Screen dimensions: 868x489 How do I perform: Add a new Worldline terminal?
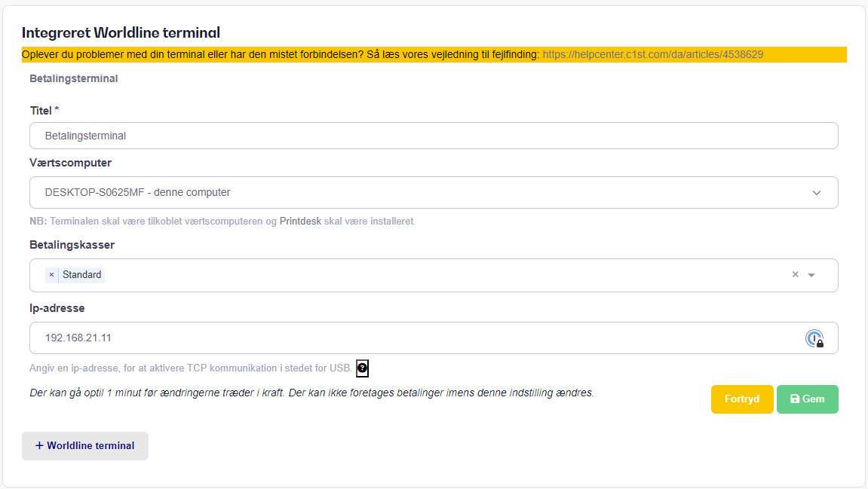(85, 446)
